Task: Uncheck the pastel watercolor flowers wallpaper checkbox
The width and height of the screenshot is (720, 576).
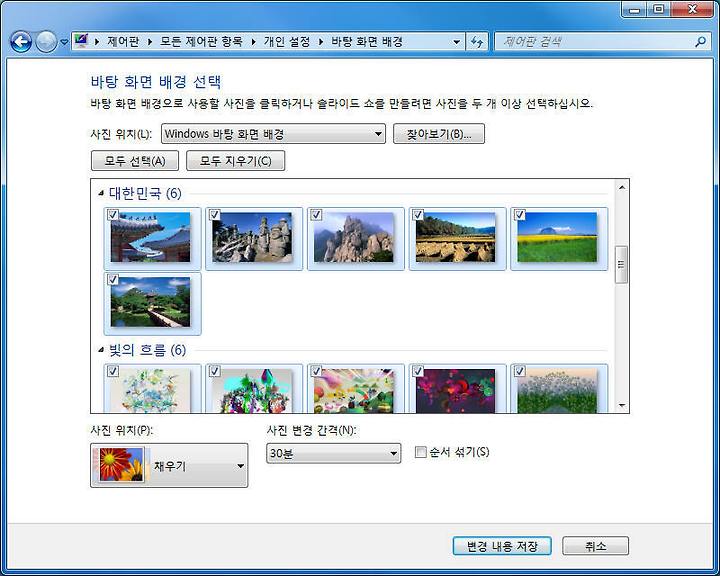Action: pyautogui.click(x=113, y=371)
